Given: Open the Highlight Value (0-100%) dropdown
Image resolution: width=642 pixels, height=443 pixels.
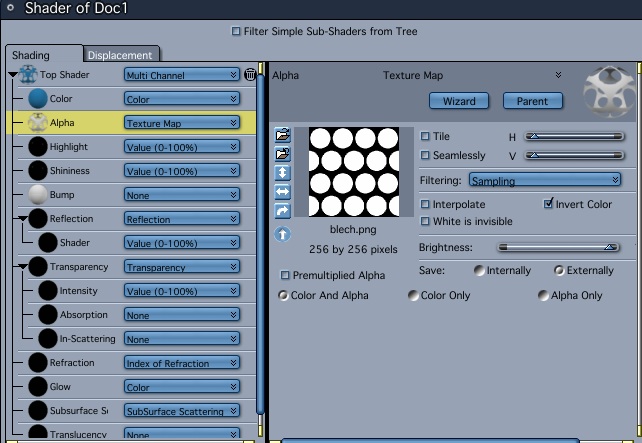Looking at the screenshot, I should click(182, 147).
